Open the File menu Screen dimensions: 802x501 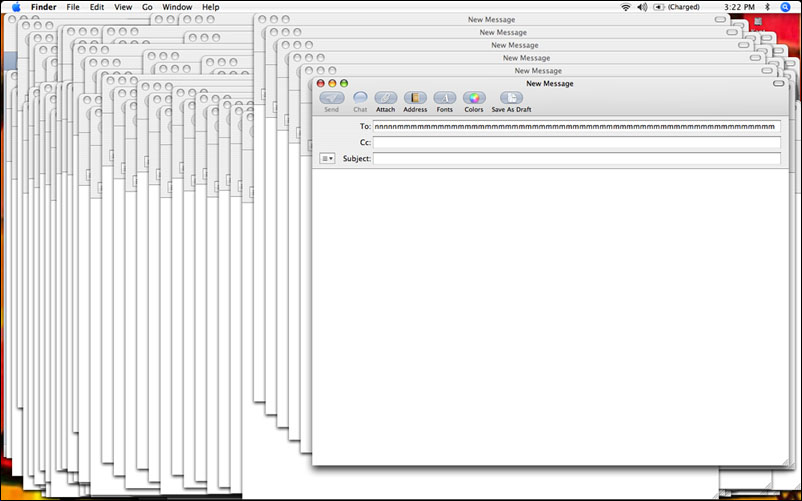click(x=73, y=7)
